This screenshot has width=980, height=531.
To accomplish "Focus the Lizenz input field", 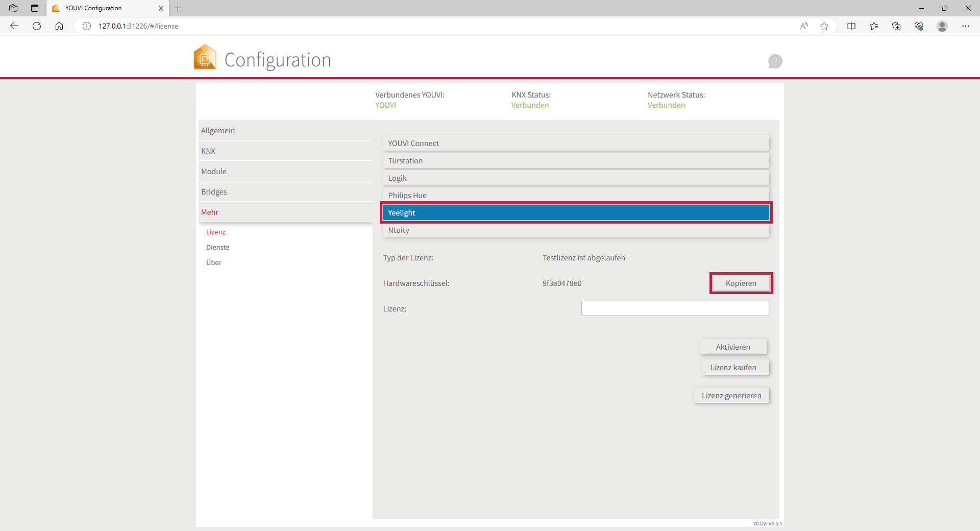I will [675, 308].
